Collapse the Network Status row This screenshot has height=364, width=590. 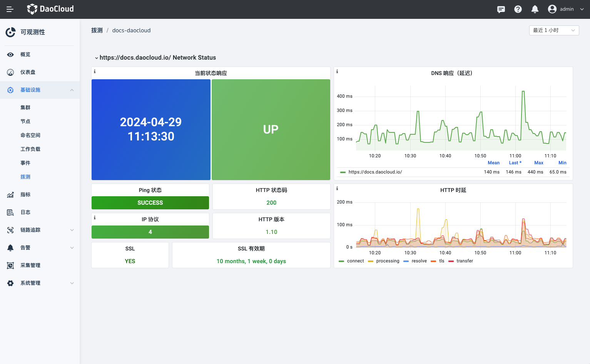coord(97,58)
